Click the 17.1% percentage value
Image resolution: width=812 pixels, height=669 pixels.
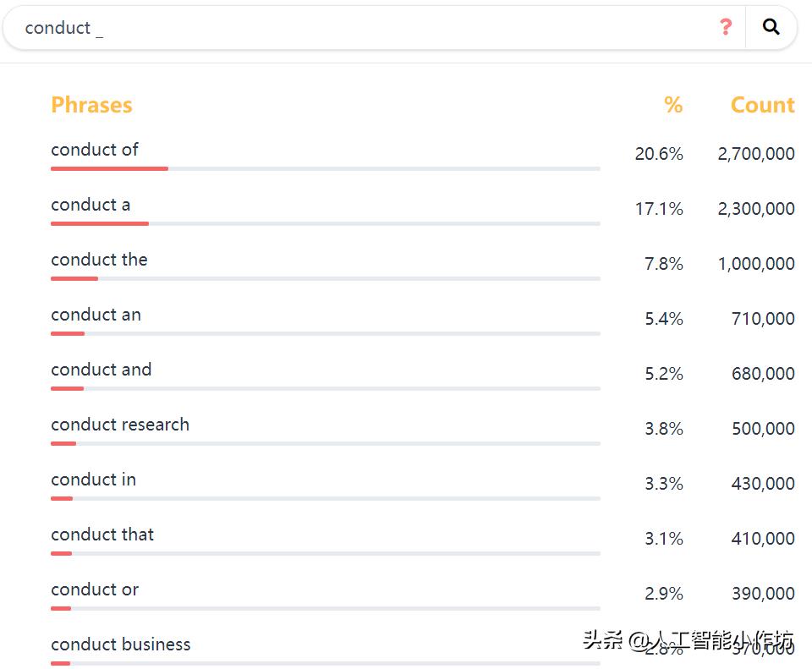659,209
